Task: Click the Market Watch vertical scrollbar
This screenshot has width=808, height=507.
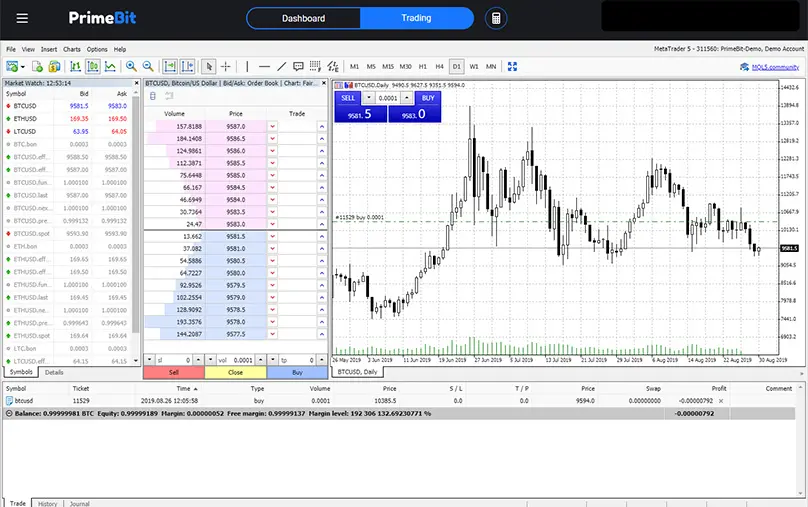Action: click(136, 214)
